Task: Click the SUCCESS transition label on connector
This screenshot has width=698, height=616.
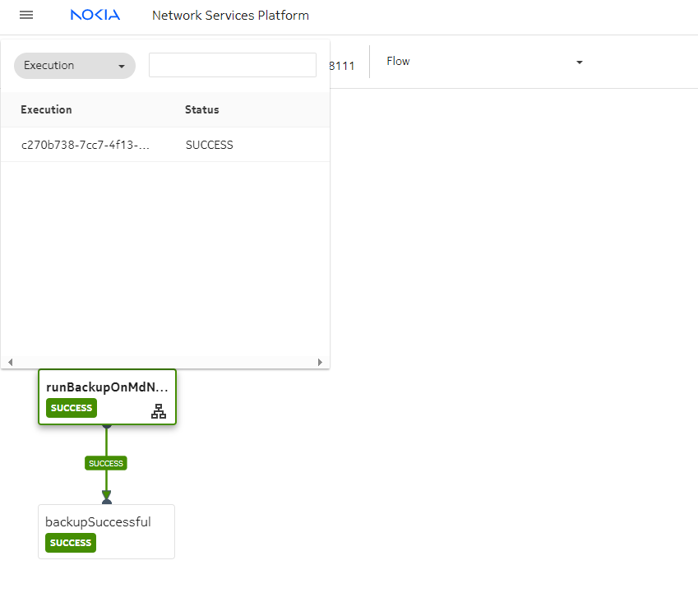Action: point(106,464)
